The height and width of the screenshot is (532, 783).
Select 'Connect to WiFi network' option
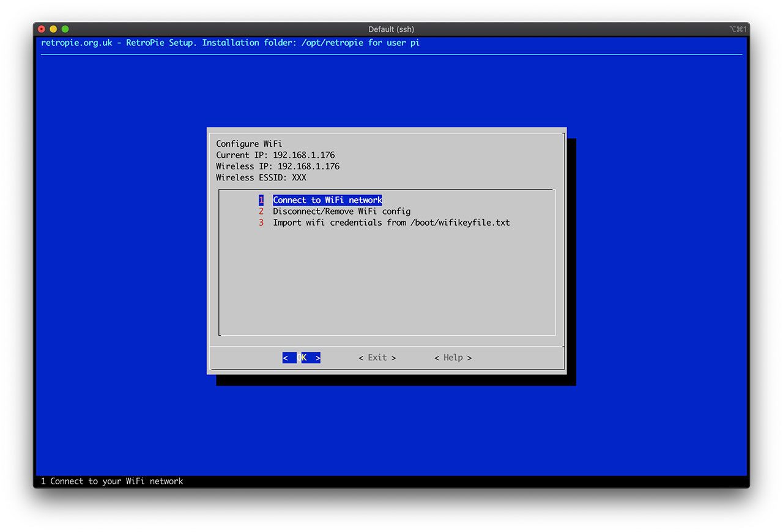click(x=327, y=200)
